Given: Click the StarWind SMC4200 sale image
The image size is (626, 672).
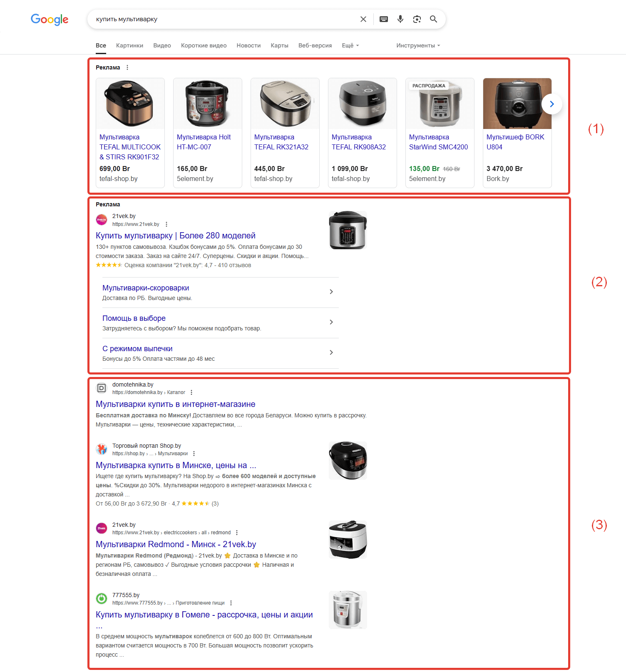Looking at the screenshot, I should [x=440, y=104].
